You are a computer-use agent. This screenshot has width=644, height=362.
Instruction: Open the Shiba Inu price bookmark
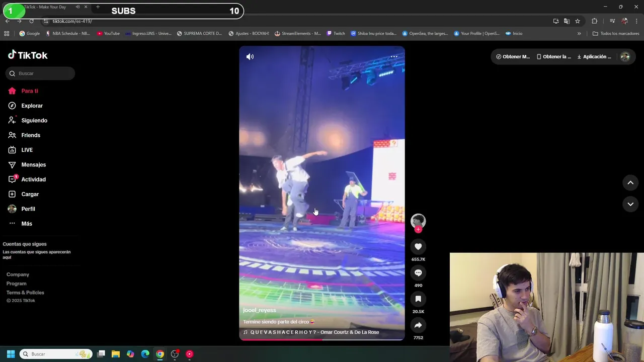(x=374, y=34)
